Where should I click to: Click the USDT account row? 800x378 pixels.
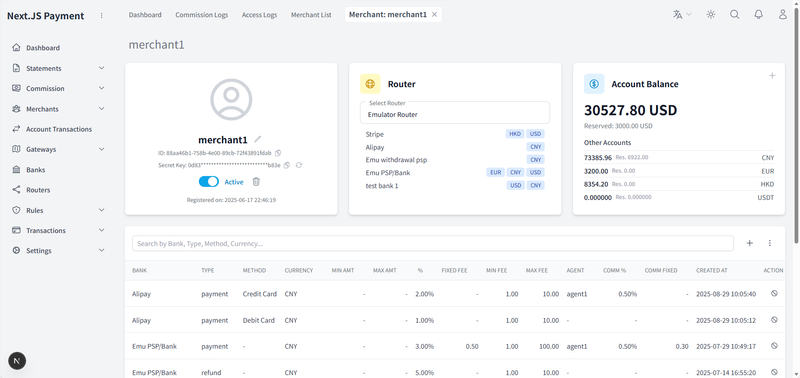pos(679,197)
